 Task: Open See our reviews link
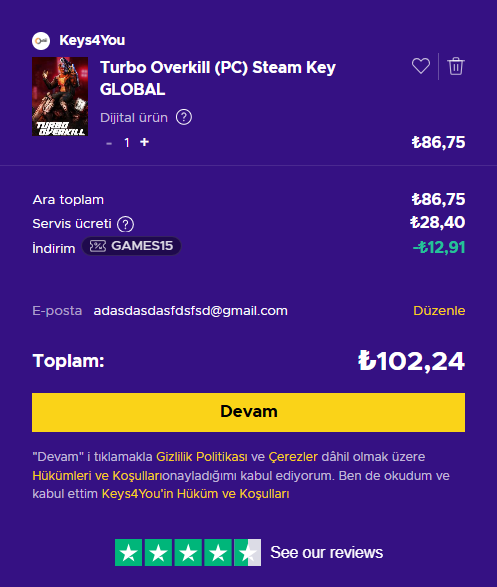point(326,553)
